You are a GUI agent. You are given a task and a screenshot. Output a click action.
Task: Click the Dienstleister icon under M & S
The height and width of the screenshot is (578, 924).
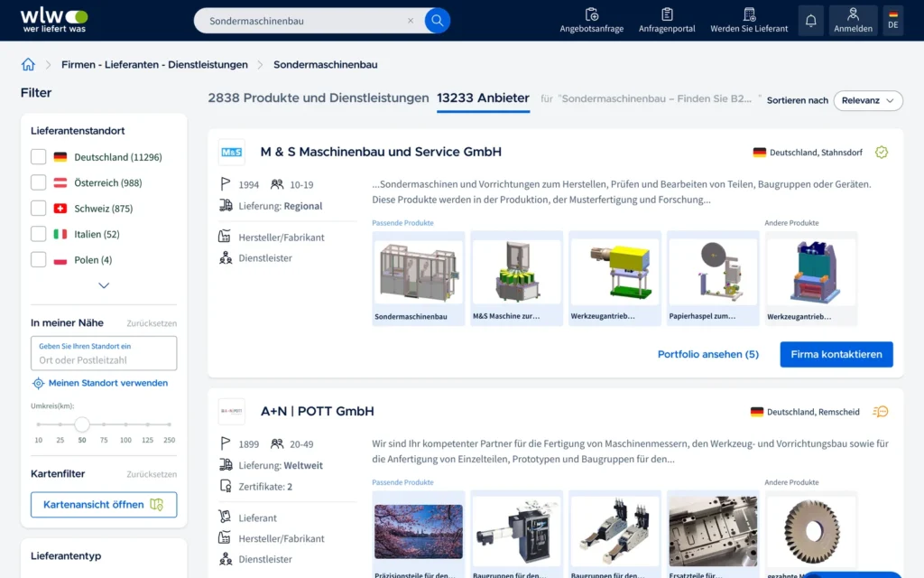point(225,257)
